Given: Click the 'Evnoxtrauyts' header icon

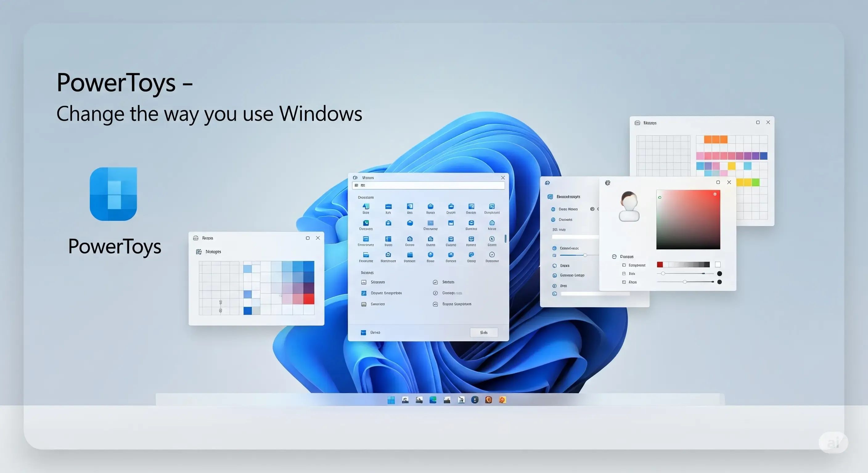Looking at the screenshot, I should (550, 196).
